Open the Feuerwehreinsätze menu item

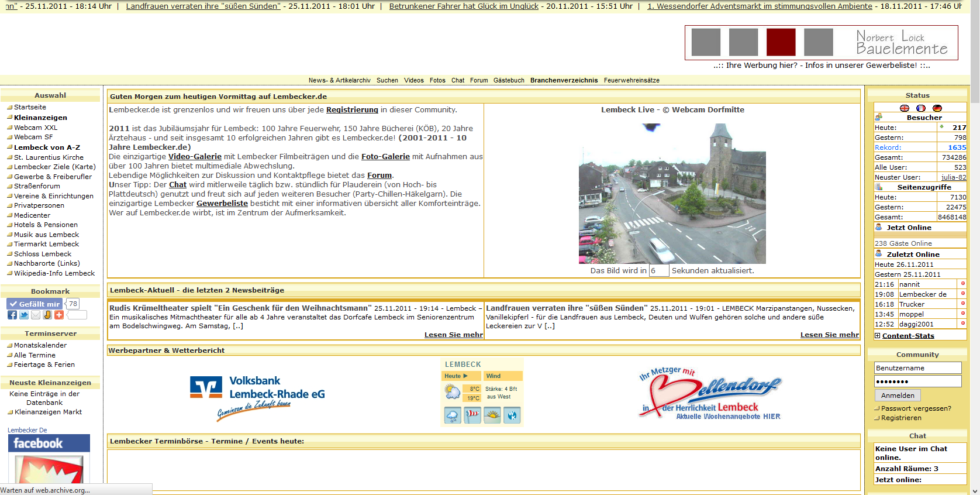click(632, 81)
